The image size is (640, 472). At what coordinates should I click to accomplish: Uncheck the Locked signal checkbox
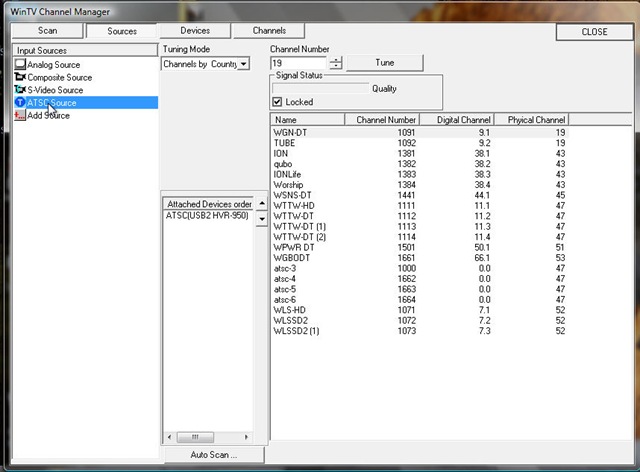[278, 102]
